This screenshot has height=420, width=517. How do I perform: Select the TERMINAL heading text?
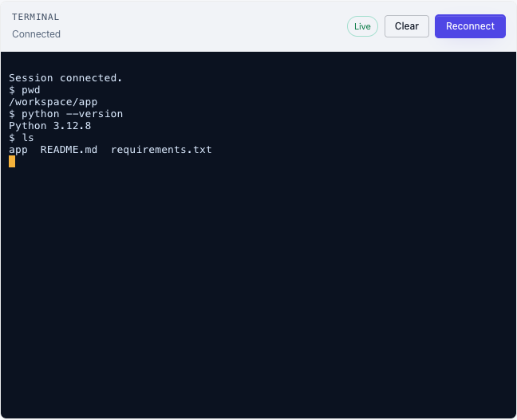(36, 17)
